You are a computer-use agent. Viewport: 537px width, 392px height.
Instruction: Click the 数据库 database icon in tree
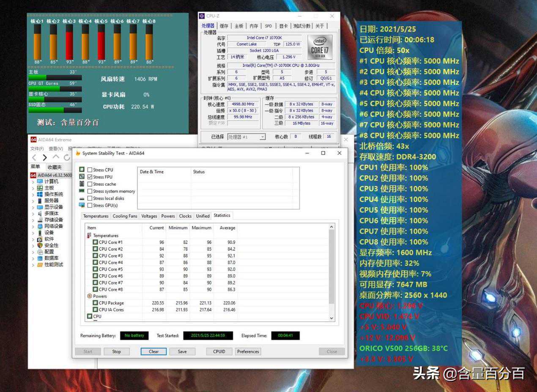coord(40,258)
